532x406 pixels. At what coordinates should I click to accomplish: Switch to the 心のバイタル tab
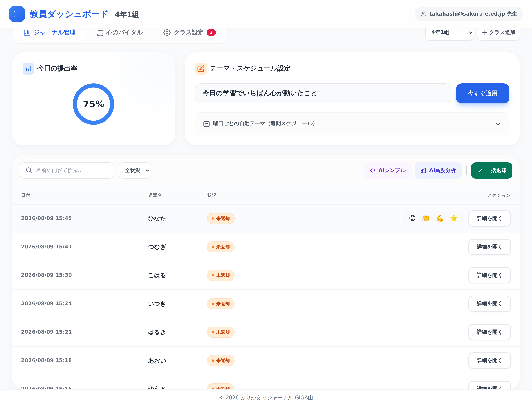[x=120, y=32]
